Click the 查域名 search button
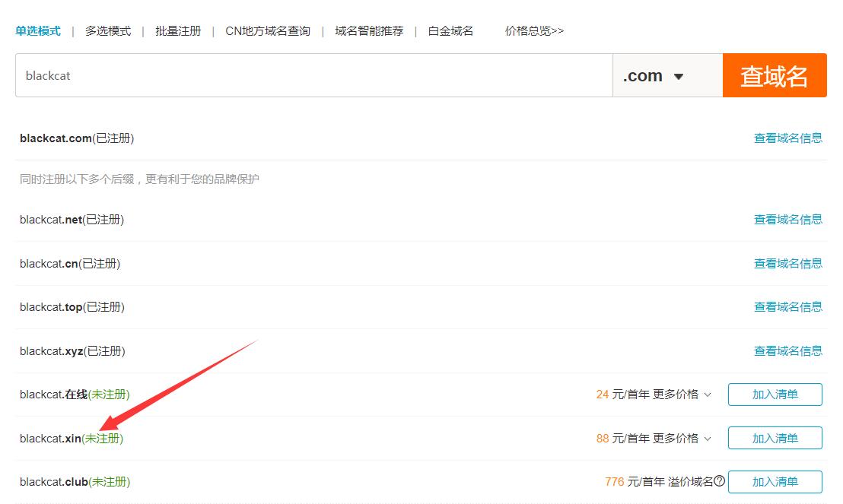The width and height of the screenshot is (843, 504). point(774,75)
